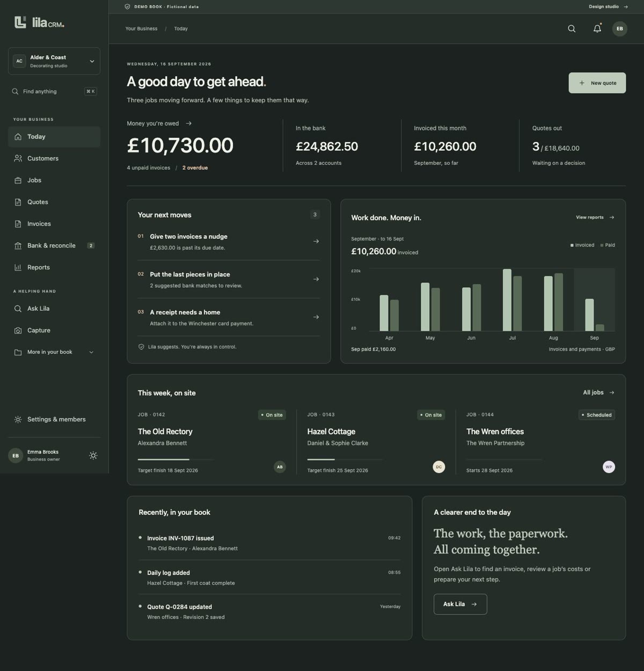Click the Jobs briefcase icon
644x671 pixels.
pos(18,180)
